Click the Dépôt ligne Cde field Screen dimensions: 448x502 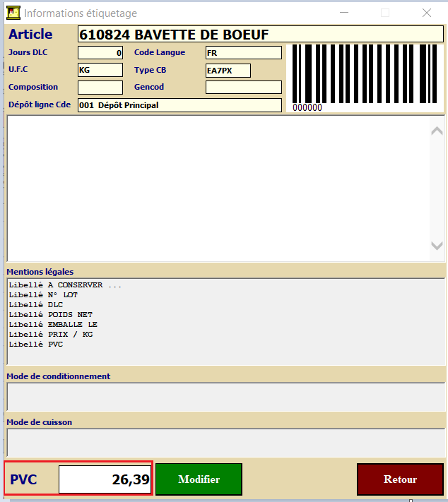[179, 105]
